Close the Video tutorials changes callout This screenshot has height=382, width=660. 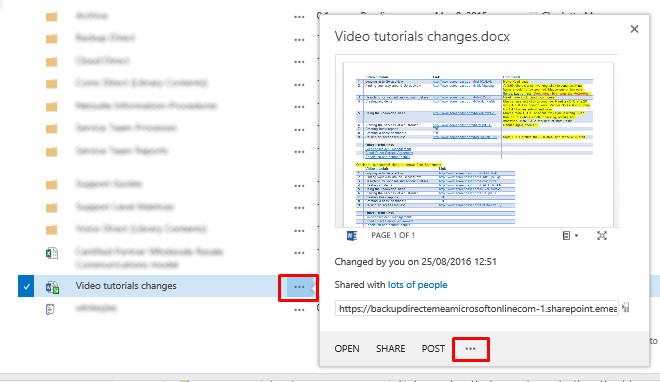(x=634, y=29)
